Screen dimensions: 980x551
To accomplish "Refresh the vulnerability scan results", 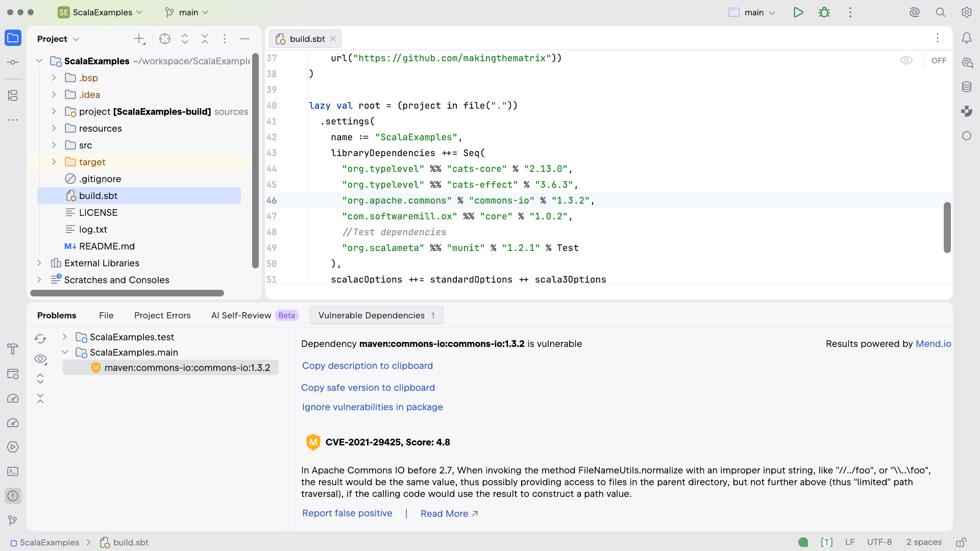I will (40, 338).
